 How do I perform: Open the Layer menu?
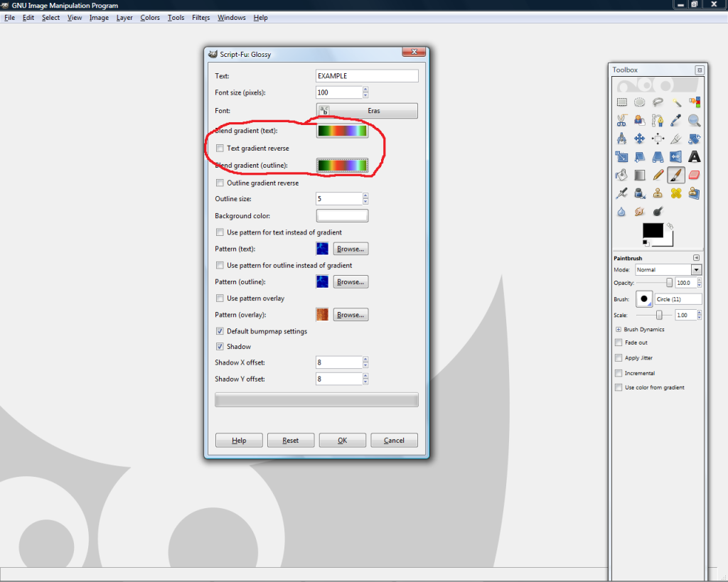[x=124, y=18]
